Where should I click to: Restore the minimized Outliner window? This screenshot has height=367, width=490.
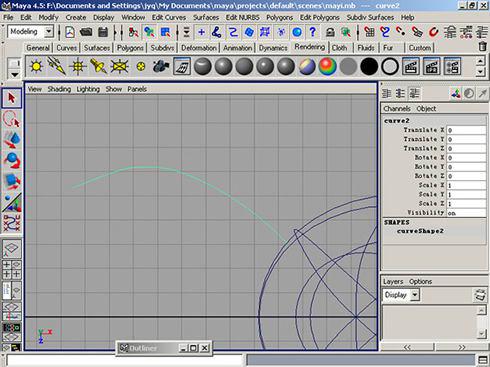pyautogui.click(x=193, y=348)
